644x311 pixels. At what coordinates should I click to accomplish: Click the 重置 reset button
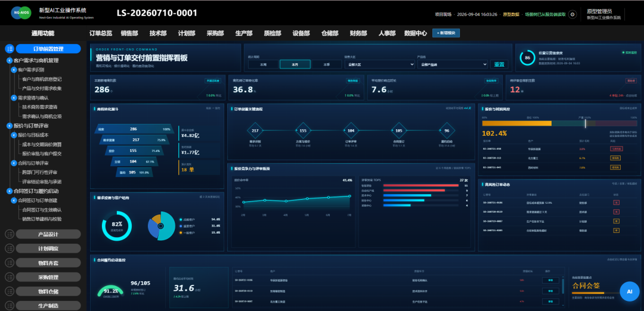tap(499, 64)
